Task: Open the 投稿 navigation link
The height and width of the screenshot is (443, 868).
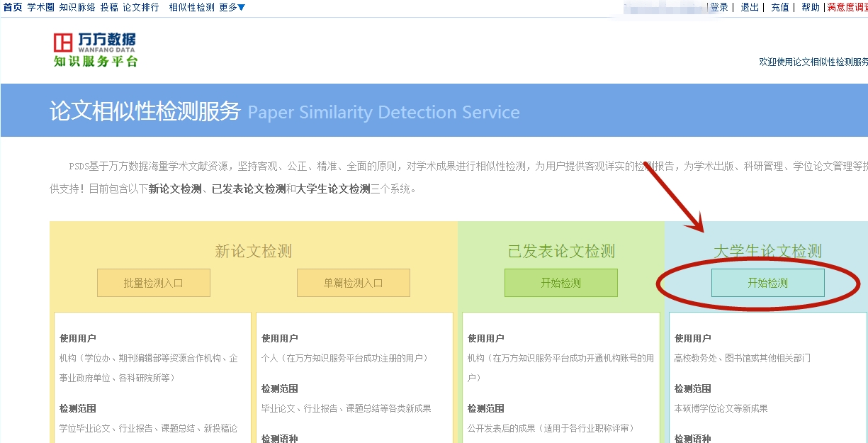Action: (109, 7)
